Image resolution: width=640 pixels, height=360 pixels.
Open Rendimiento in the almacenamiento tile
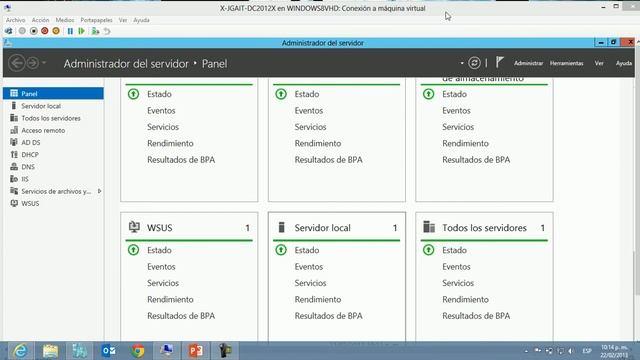[465, 143]
